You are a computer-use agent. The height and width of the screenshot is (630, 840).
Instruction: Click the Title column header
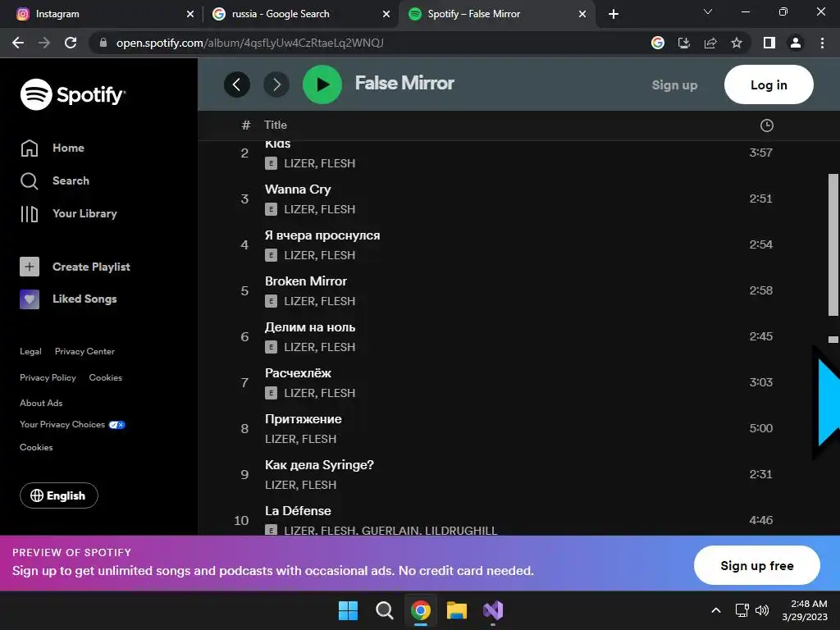point(276,125)
